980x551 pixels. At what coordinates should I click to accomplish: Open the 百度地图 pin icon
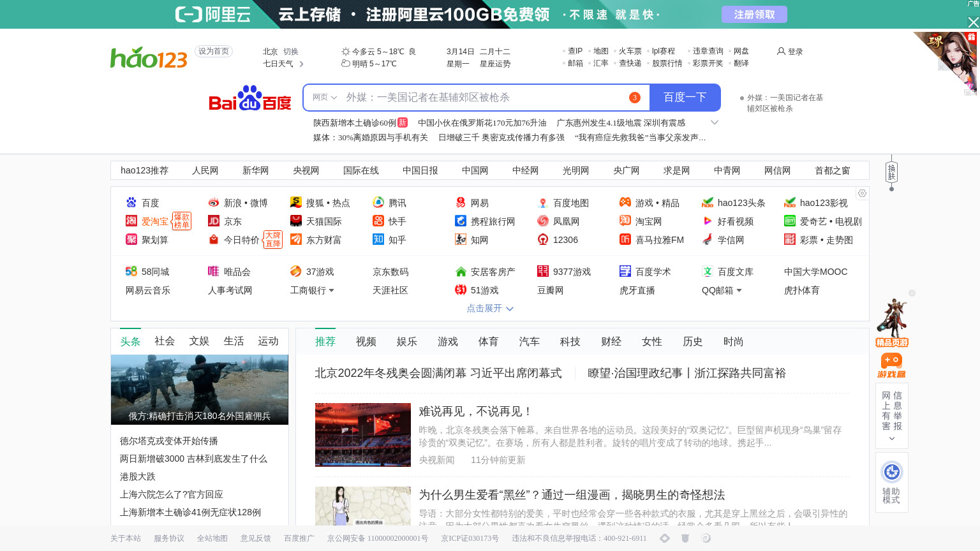543,202
